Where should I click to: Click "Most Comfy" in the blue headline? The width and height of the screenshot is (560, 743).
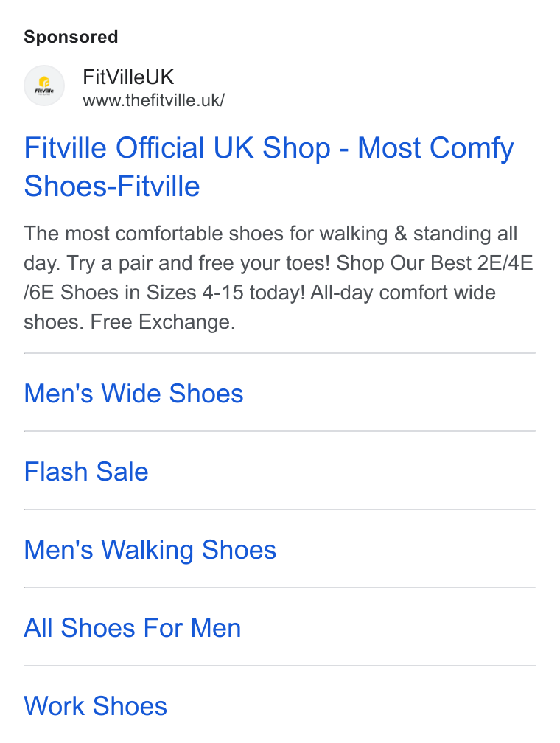point(435,148)
